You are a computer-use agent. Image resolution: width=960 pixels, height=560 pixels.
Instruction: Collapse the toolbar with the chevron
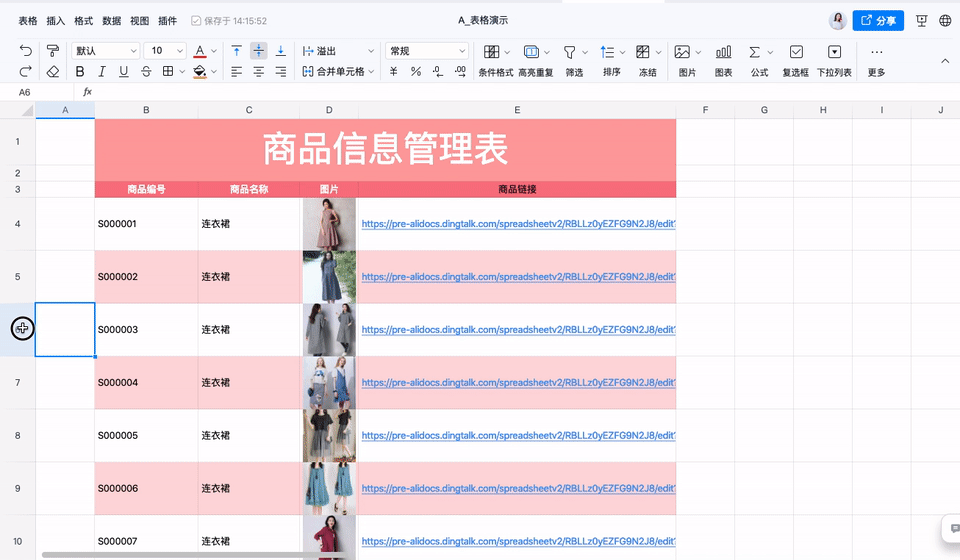coord(945,61)
